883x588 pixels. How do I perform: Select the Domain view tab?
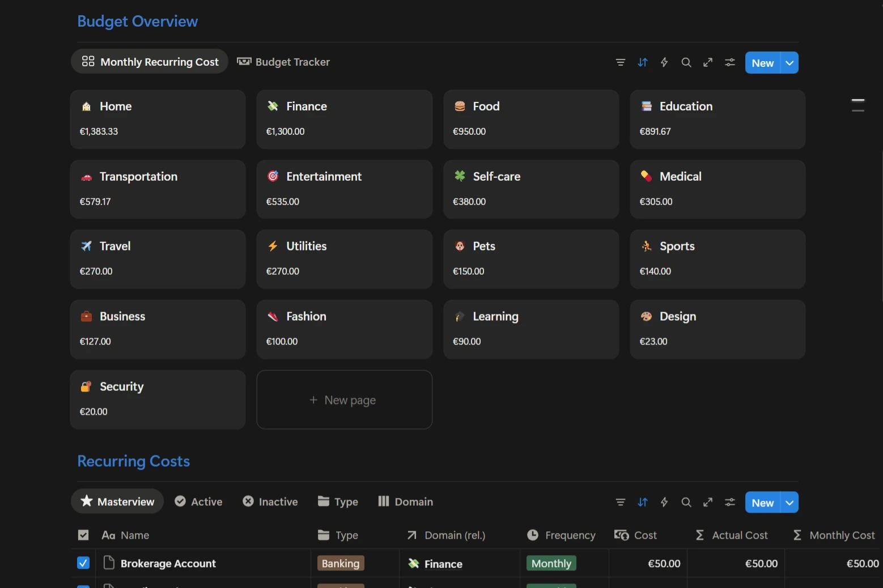pyautogui.click(x=406, y=502)
